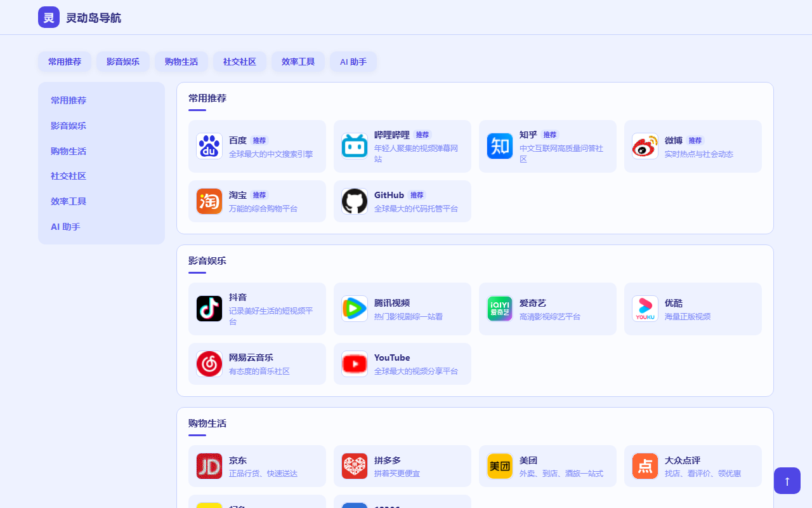Click the back-to-top arrow button
This screenshot has width=812, height=508.
click(787, 481)
